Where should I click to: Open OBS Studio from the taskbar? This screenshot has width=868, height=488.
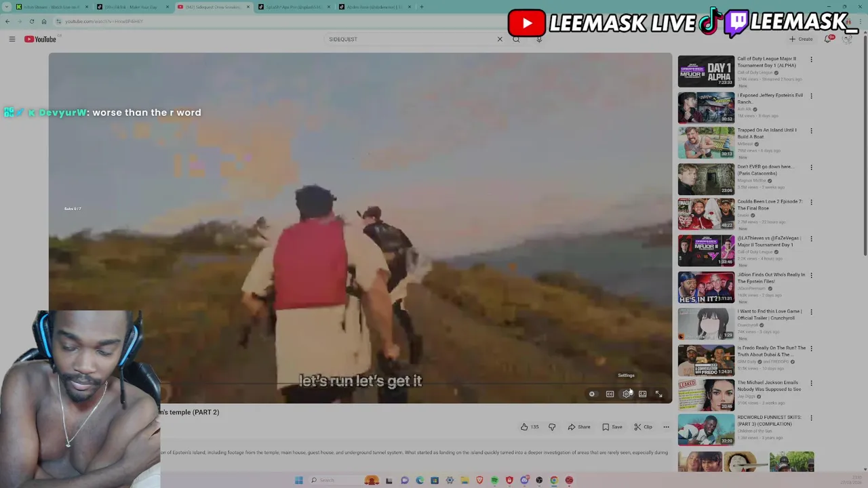click(x=539, y=480)
